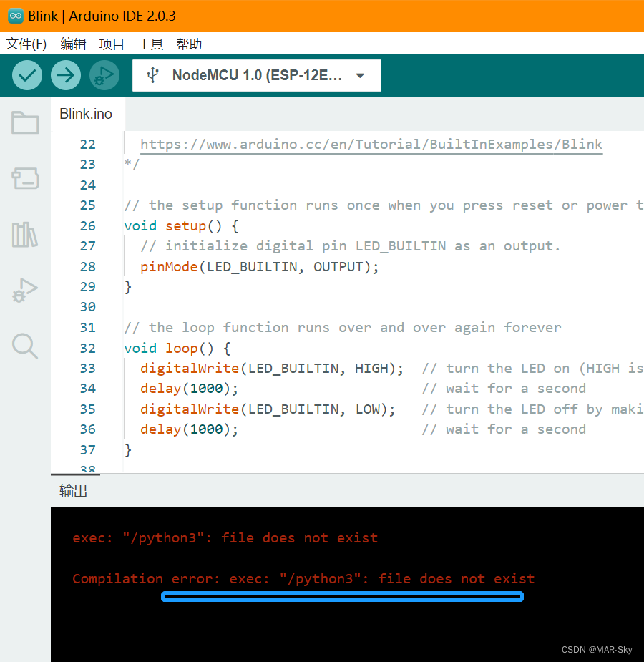The width and height of the screenshot is (644, 662).
Task: Click the Upload arrow button
Action: (66, 75)
